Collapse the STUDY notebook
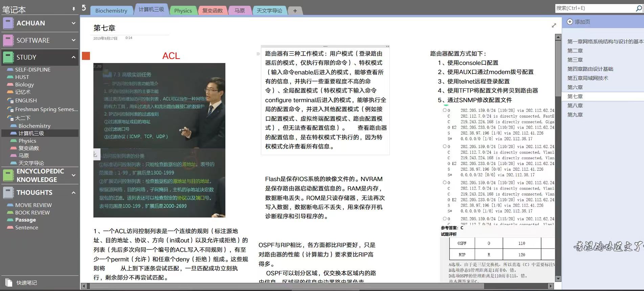 [x=73, y=57]
